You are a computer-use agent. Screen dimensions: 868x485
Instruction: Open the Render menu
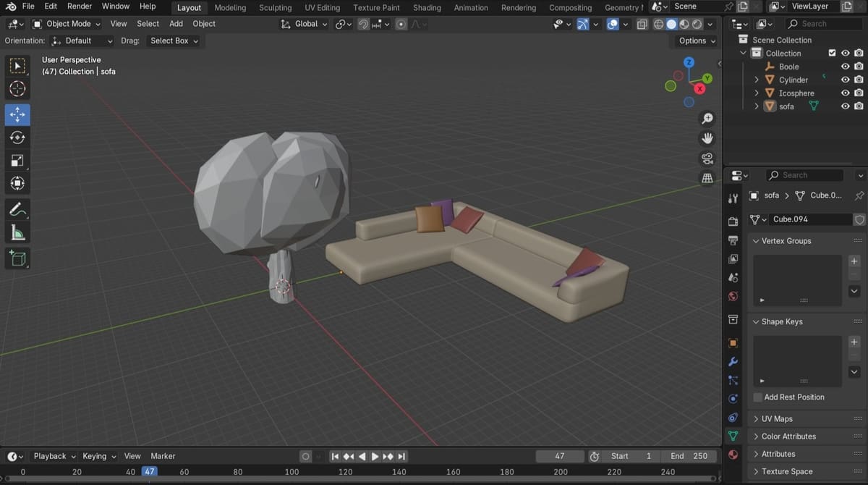pos(80,7)
